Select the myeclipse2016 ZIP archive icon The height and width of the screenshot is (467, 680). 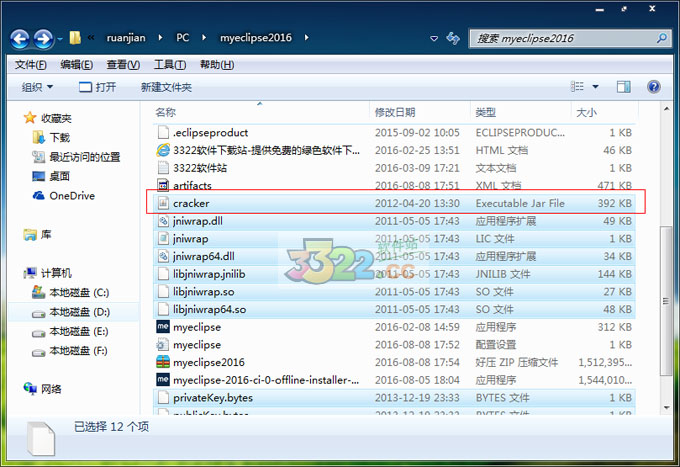pos(163,362)
